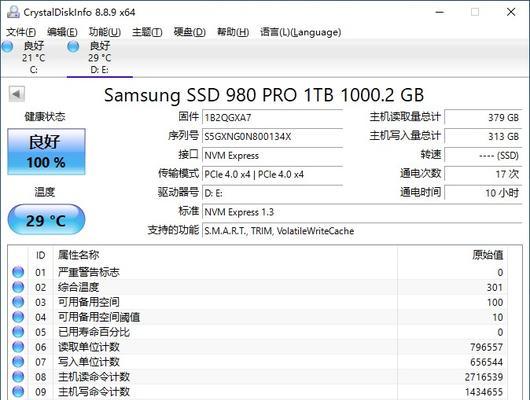Select the 06 读取单位计数 attribute row
This screenshot has width=530, height=400.
pyautogui.click(x=258, y=347)
